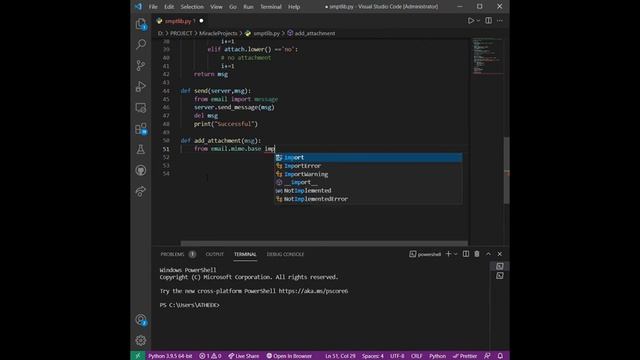Open the feedback icon in status bar
Screen dimensions: 640x360
(x=487, y=356)
